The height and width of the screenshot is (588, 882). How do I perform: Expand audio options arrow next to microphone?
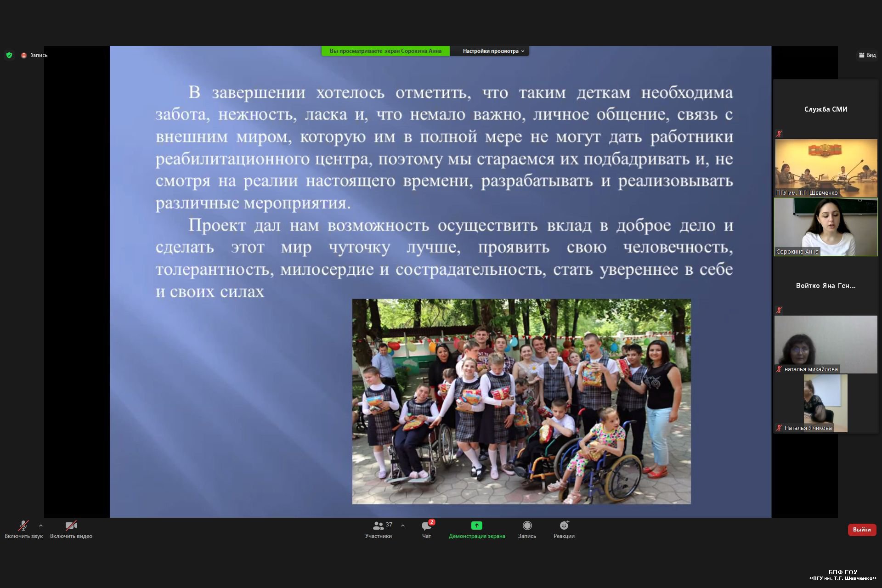coord(41,526)
